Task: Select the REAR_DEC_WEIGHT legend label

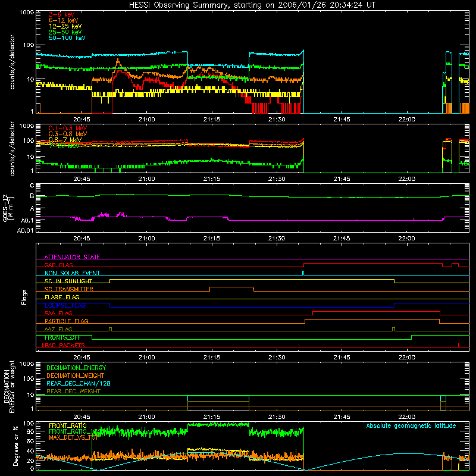Action: pos(73,392)
